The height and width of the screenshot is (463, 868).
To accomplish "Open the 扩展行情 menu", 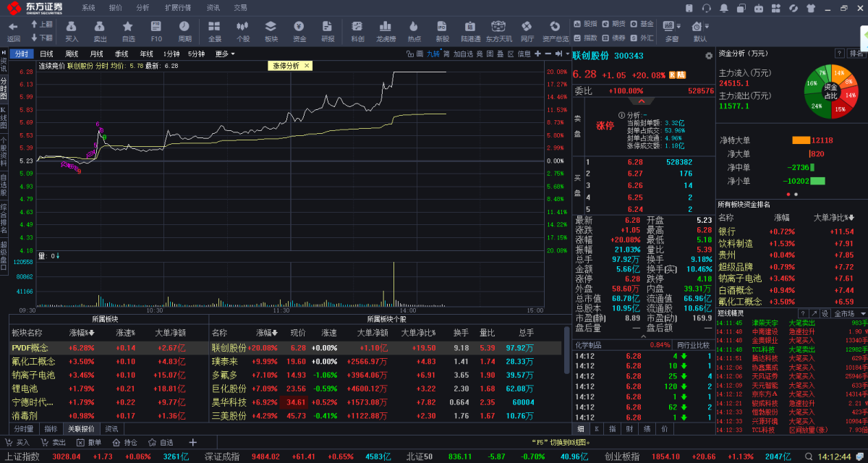I will pos(178,7).
